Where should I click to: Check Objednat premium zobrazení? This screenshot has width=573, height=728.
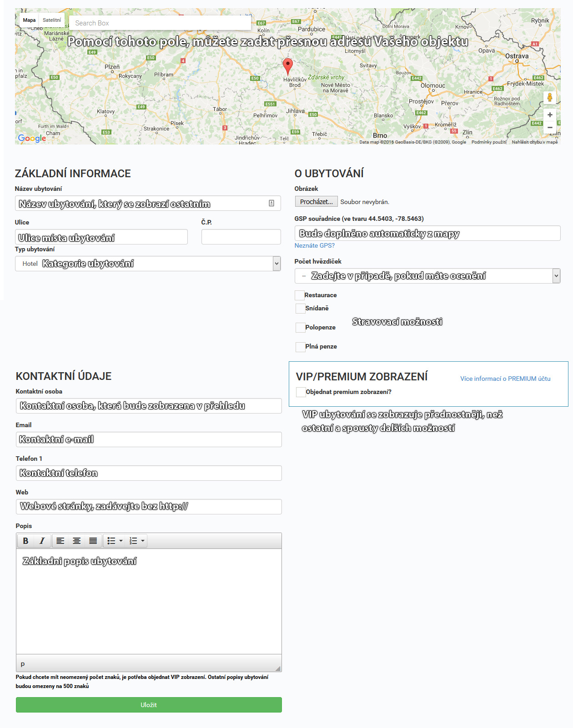click(301, 392)
